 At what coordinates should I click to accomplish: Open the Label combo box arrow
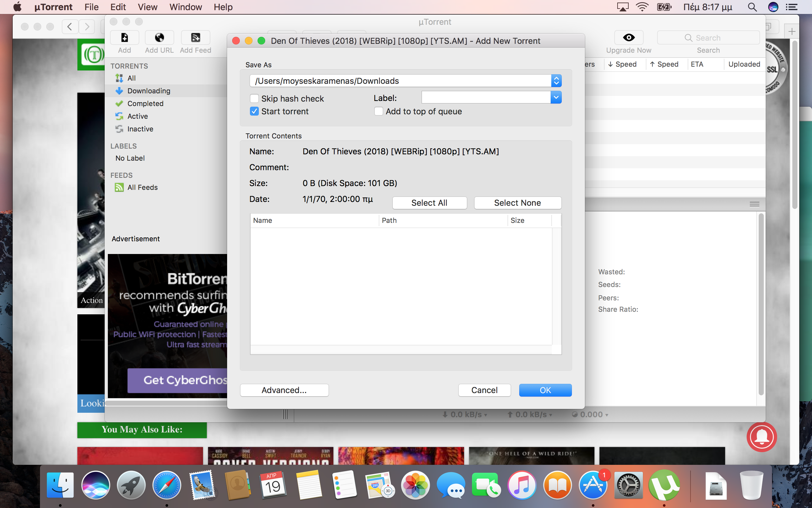point(556,97)
